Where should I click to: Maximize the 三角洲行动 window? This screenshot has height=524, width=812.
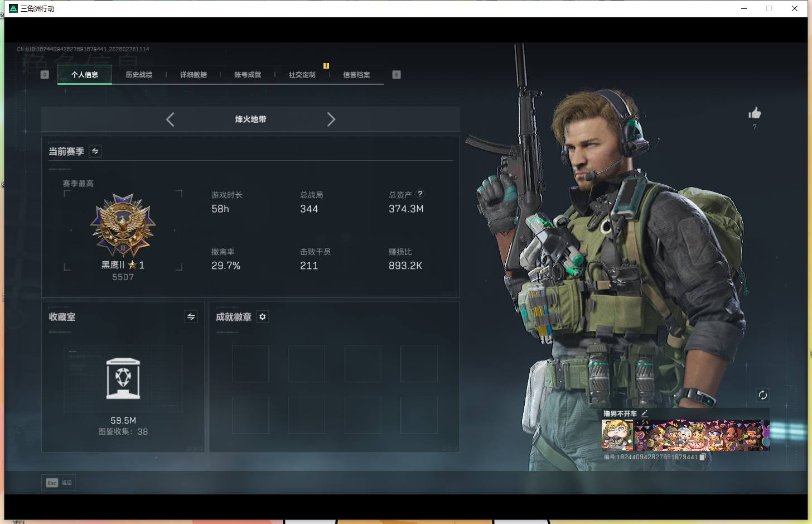[769, 8]
